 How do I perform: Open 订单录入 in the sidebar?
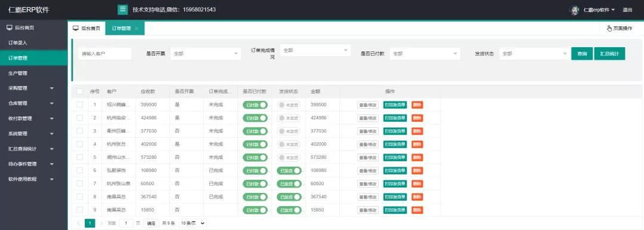coord(33,43)
